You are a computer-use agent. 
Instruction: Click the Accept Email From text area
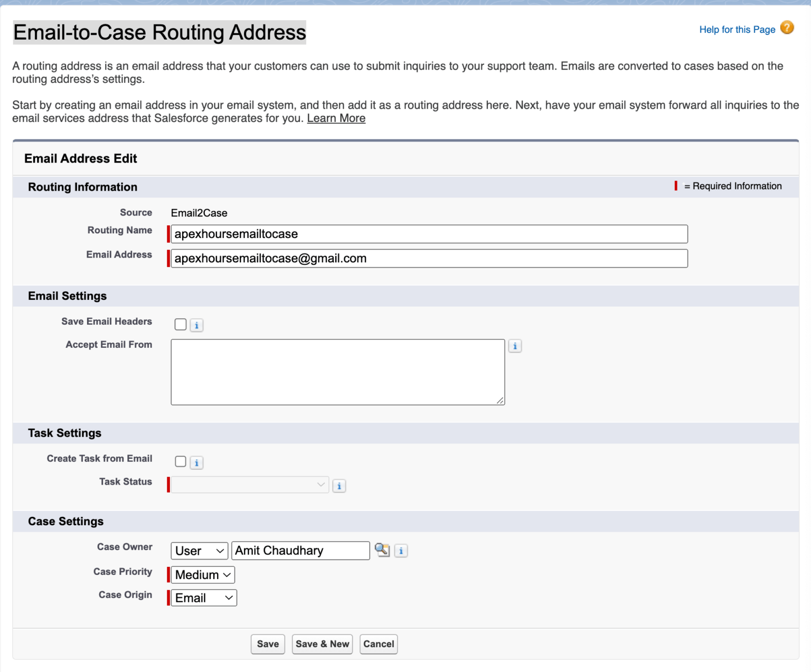click(337, 371)
